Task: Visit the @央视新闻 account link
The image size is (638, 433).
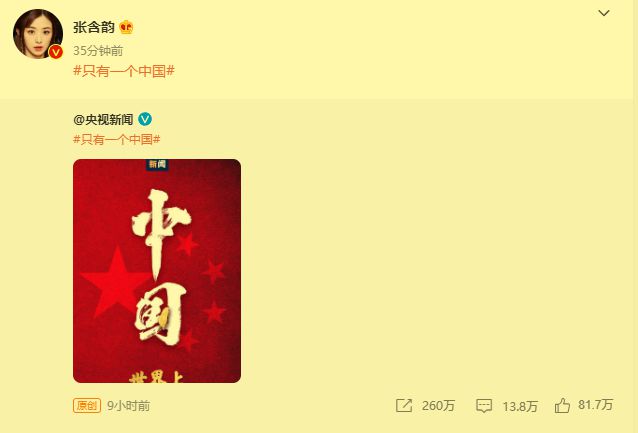Action: [x=103, y=120]
